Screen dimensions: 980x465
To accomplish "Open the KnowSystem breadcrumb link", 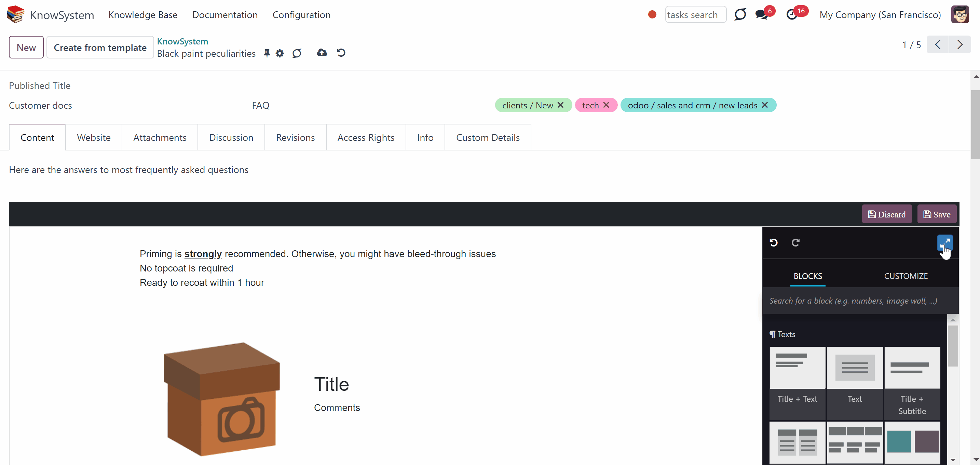I will [x=182, y=41].
